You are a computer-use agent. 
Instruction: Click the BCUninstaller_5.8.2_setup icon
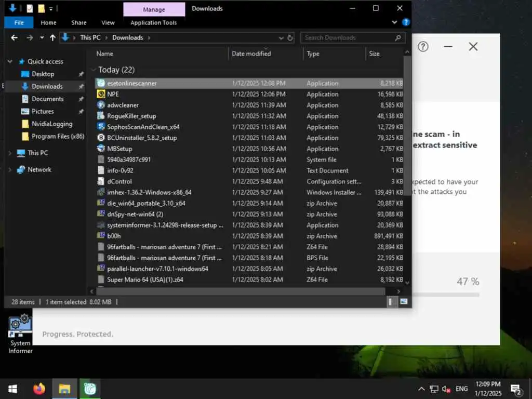[101, 138]
